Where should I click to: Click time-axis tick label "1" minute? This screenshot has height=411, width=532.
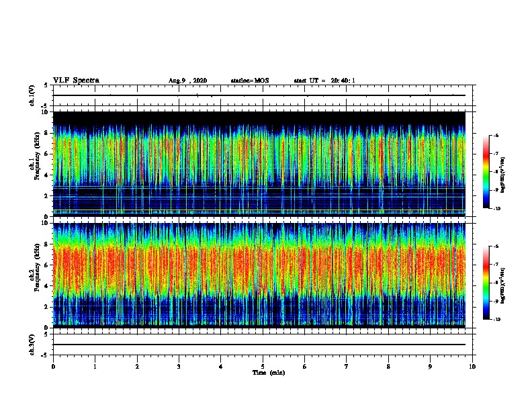[95, 367]
